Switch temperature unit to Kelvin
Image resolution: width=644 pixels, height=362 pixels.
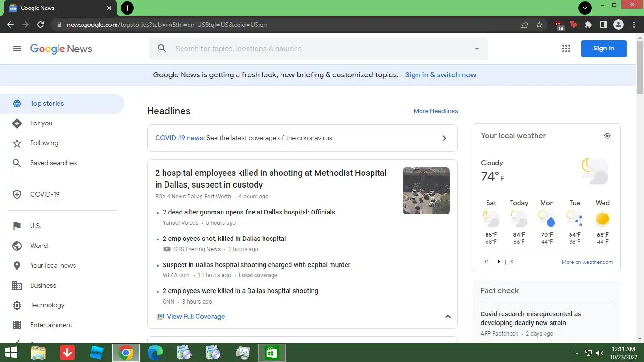coord(512,262)
